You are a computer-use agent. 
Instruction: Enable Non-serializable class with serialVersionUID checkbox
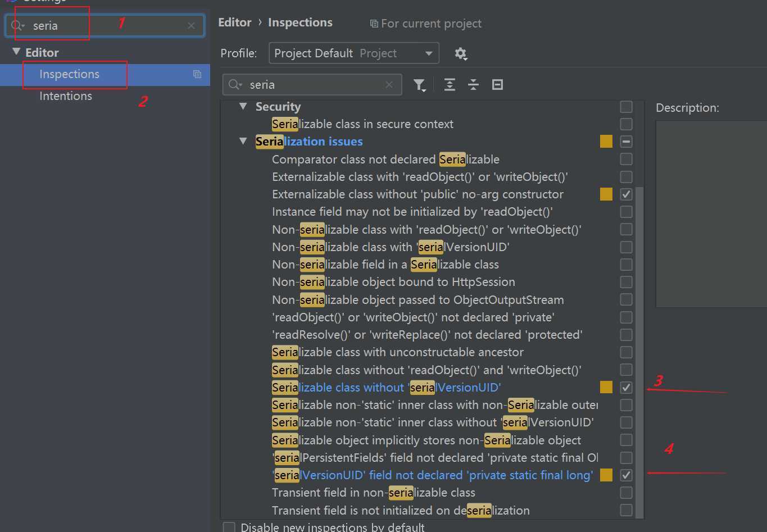coord(626,247)
